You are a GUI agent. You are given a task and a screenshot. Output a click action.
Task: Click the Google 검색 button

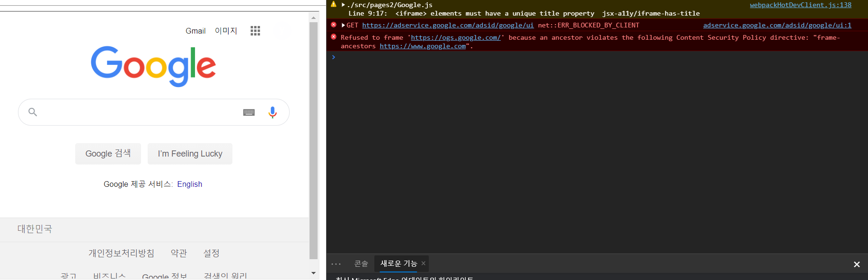tap(108, 154)
